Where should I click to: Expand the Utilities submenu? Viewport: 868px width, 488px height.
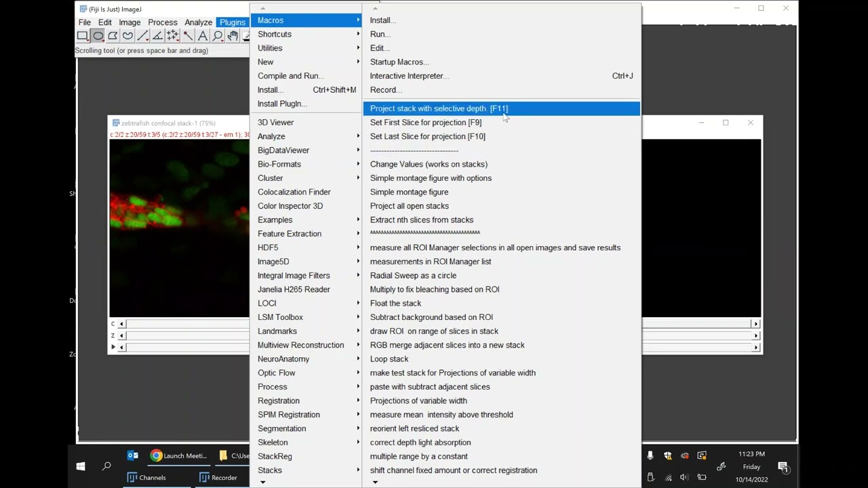click(306, 48)
